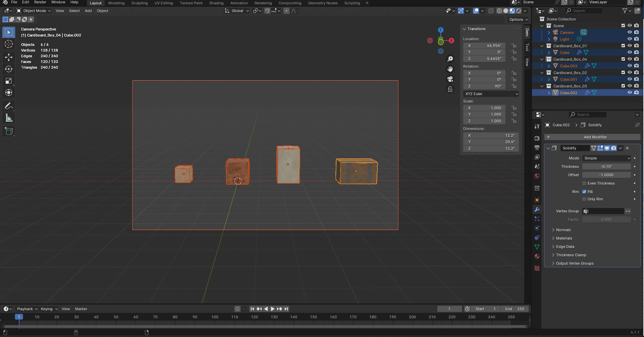Pick the Scale tool

(9, 81)
